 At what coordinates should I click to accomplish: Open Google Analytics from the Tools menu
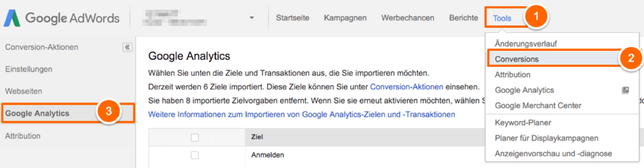[x=525, y=90]
